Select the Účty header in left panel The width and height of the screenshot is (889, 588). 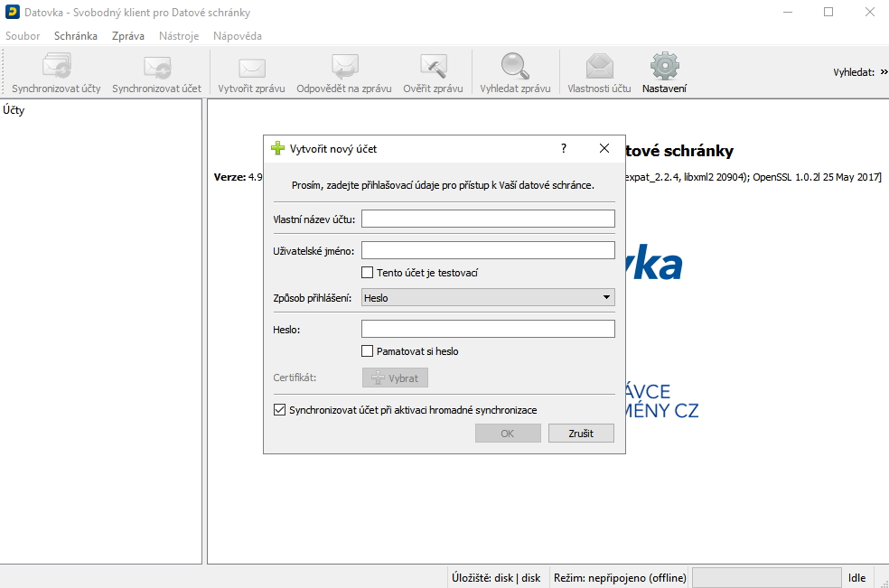[x=14, y=110]
